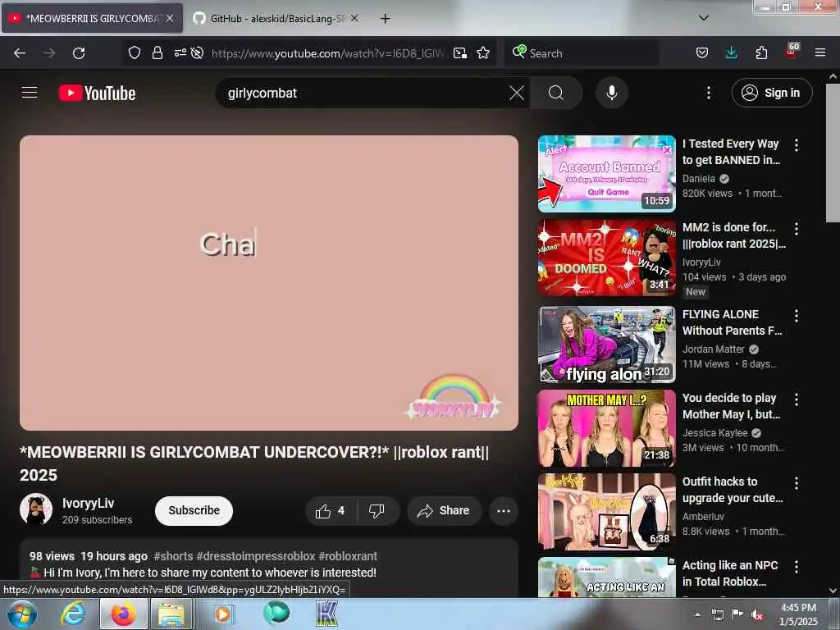
Task: Click the autoplay blocked icon in address bar
Action: (x=197, y=52)
